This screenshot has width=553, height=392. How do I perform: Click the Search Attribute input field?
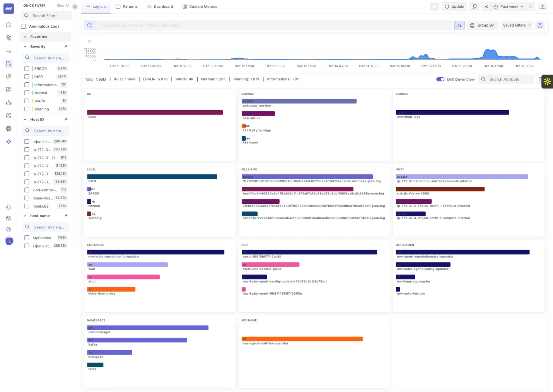506,80
